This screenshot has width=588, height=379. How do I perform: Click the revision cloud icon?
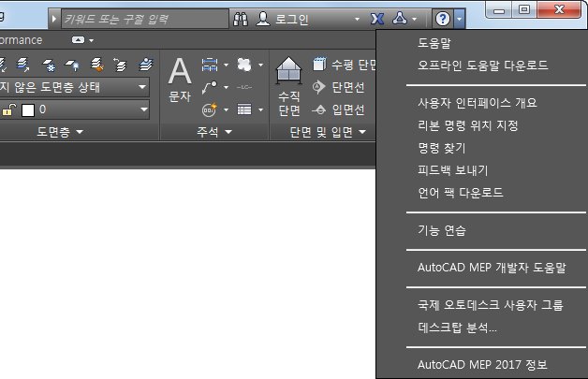click(244, 65)
